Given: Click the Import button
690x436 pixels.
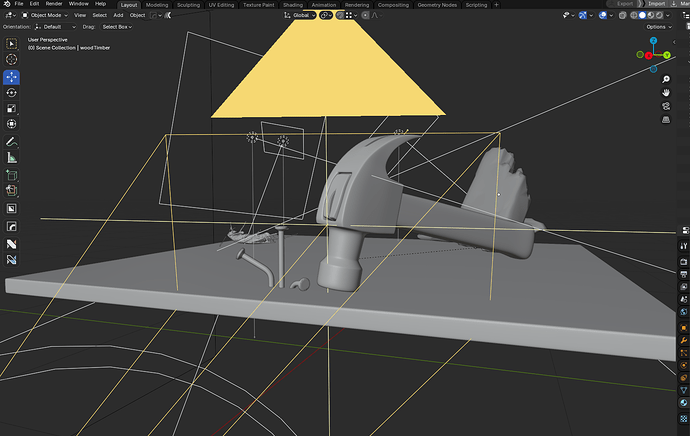Looking at the screenshot, I should 656,4.
